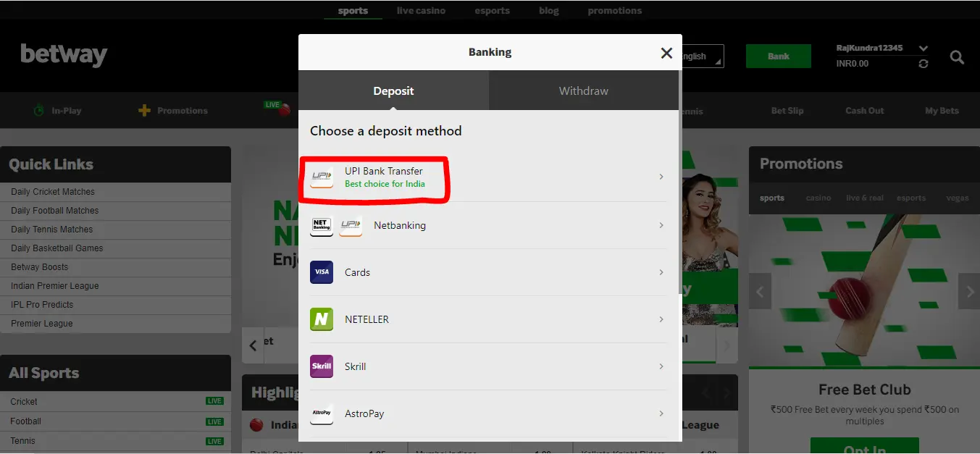Open the live casino navigation tab
The image size is (980, 454).
click(421, 11)
